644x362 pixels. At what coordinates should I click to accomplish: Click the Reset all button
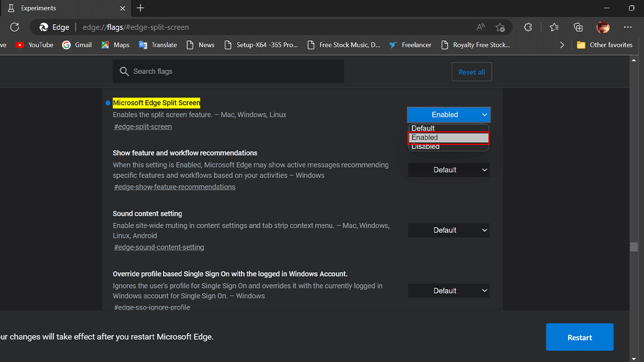pyautogui.click(x=472, y=72)
